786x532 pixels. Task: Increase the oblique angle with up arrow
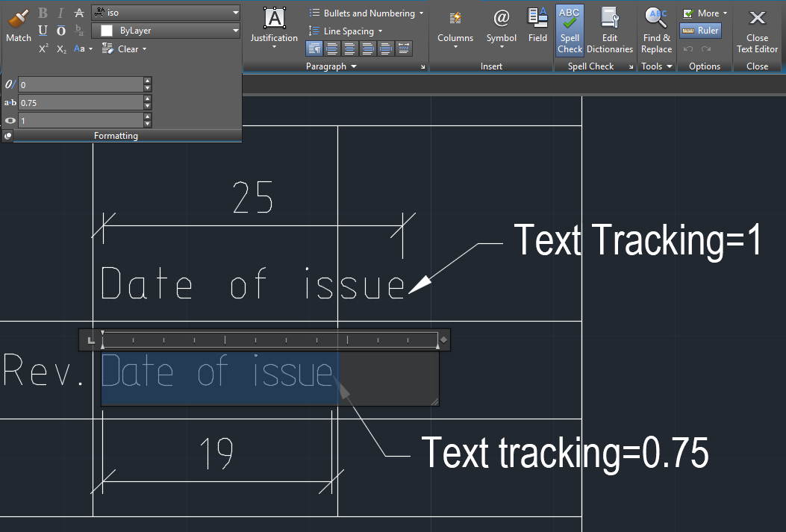point(147,81)
